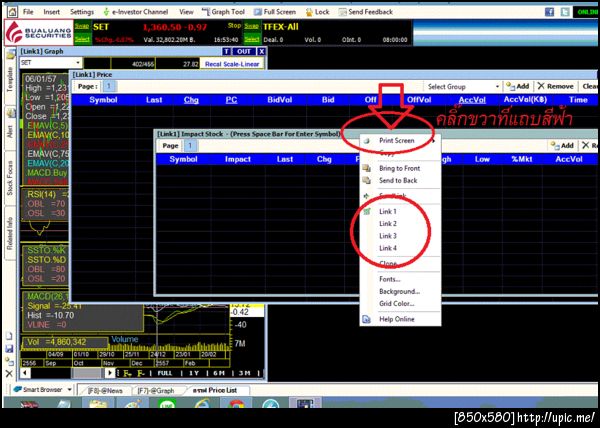Open the Settings menu
600x428 pixels.
[x=82, y=12]
